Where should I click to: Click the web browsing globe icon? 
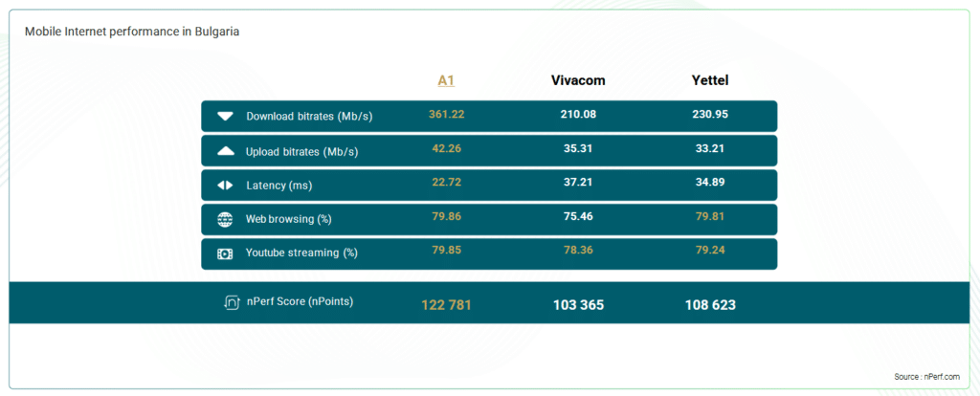pos(225,219)
